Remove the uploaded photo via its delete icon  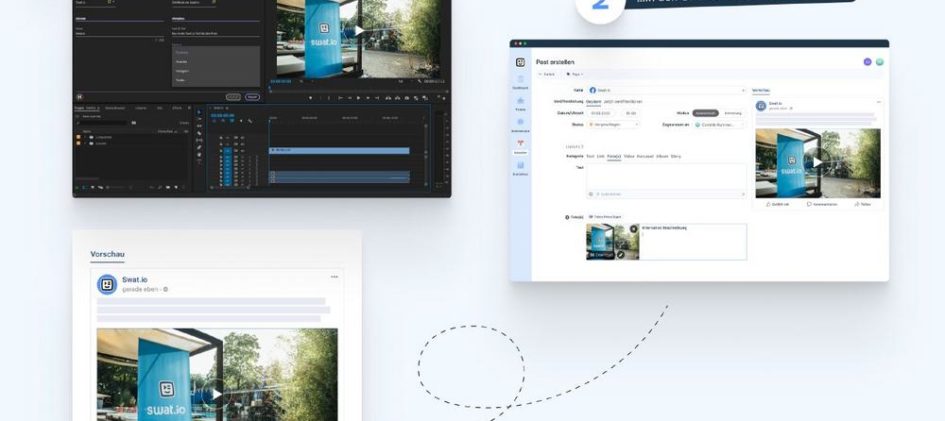pos(633,229)
